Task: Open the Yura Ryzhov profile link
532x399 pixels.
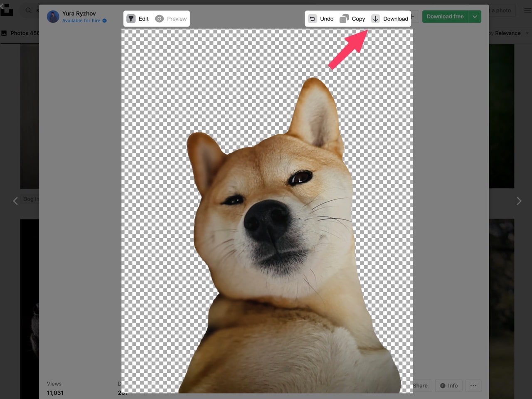Action: (x=79, y=13)
